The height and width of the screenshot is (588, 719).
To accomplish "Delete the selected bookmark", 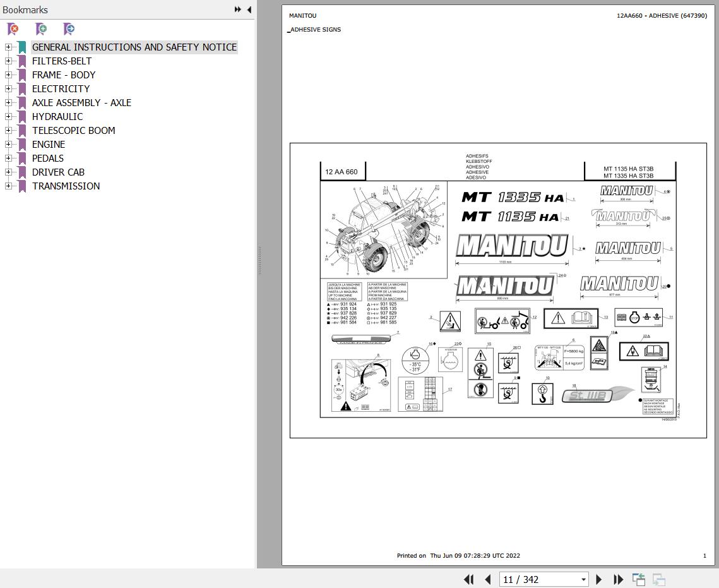I will pyautogui.click(x=13, y=29).
